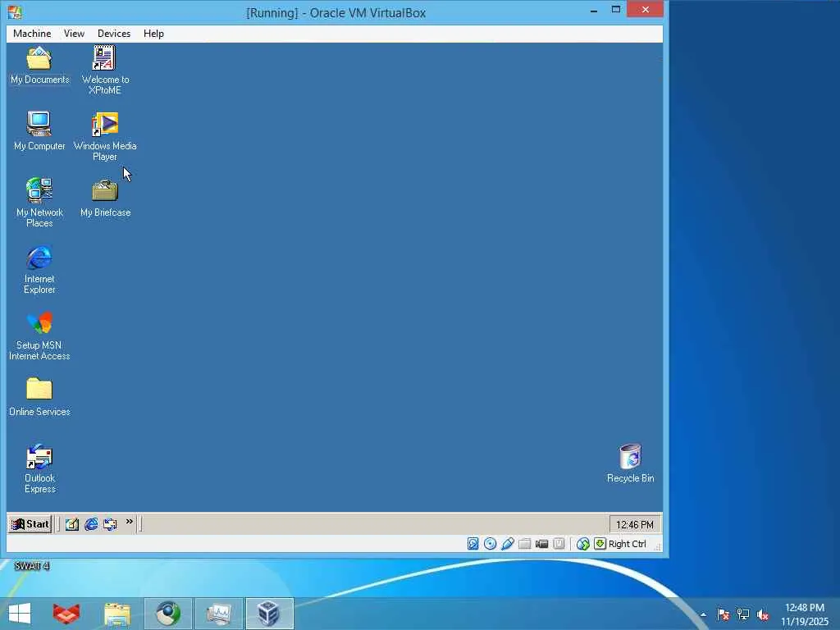Maximize the VirtualBox window
Image resolution: width=840 pixels, height=630 pixels.
pos(616,10)
